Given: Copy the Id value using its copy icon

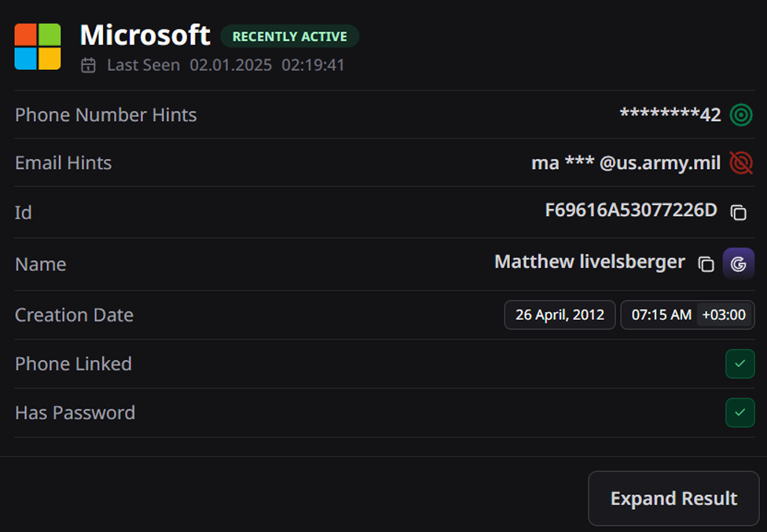Looking at the screenshot, I should pos(739,212).
